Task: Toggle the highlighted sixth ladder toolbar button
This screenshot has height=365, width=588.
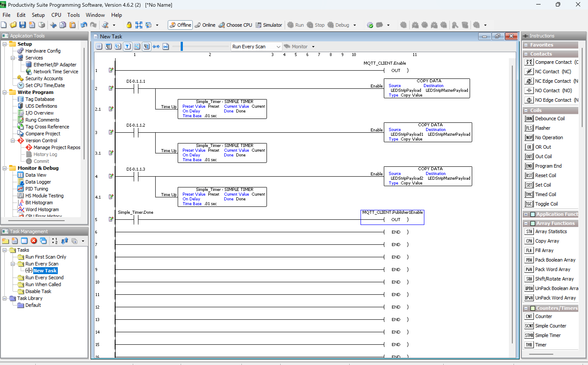Action: [146, 46]
